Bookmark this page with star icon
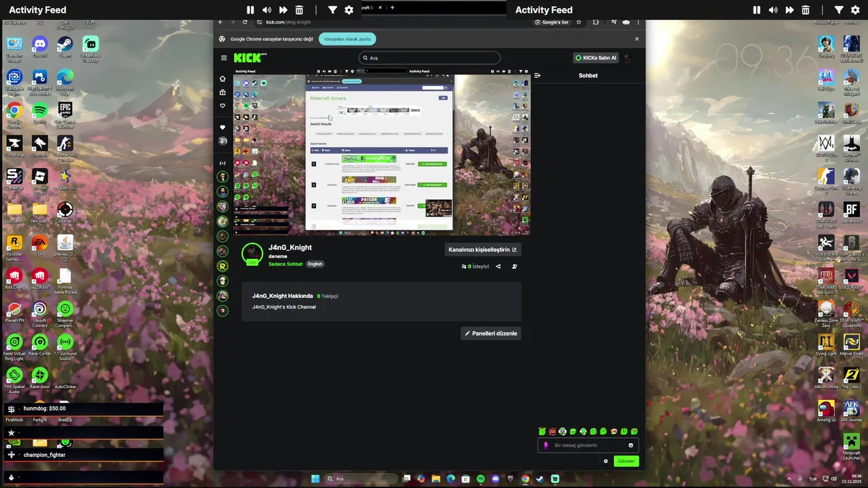 pyautogui.click(x=578, y=22)
